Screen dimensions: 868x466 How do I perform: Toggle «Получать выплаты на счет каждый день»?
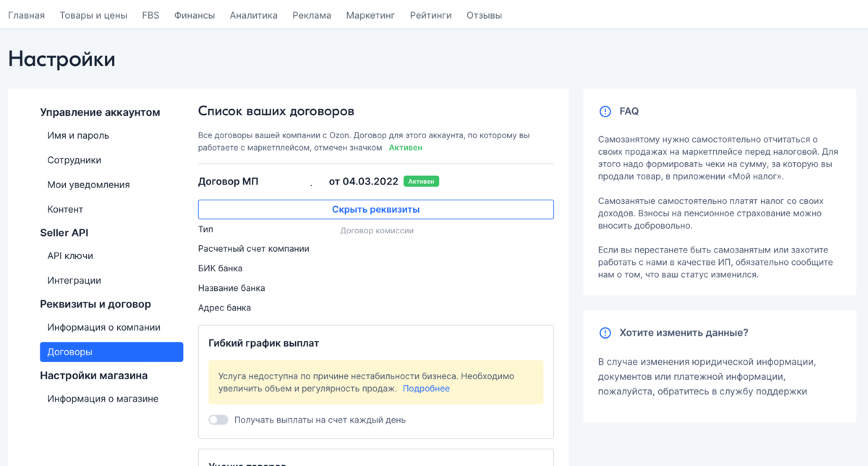tap(218, 419)
